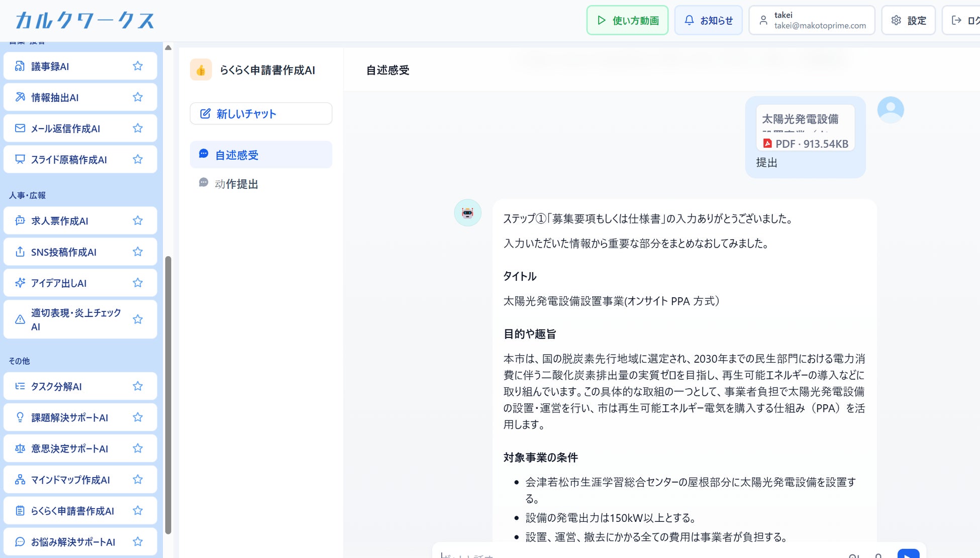Click the send message arrow button

click(908, 554)
